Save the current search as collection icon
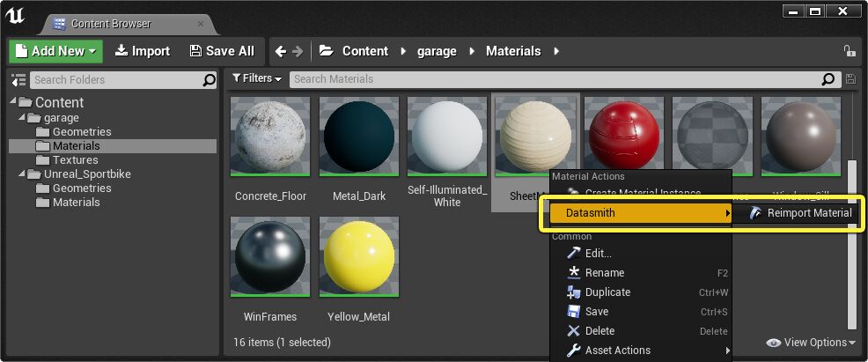 tap(850, 79)
